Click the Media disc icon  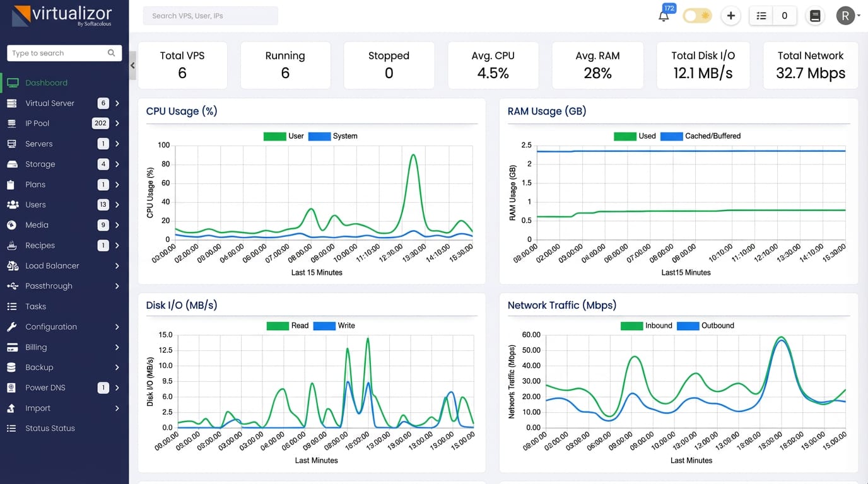tap(11, 225)
